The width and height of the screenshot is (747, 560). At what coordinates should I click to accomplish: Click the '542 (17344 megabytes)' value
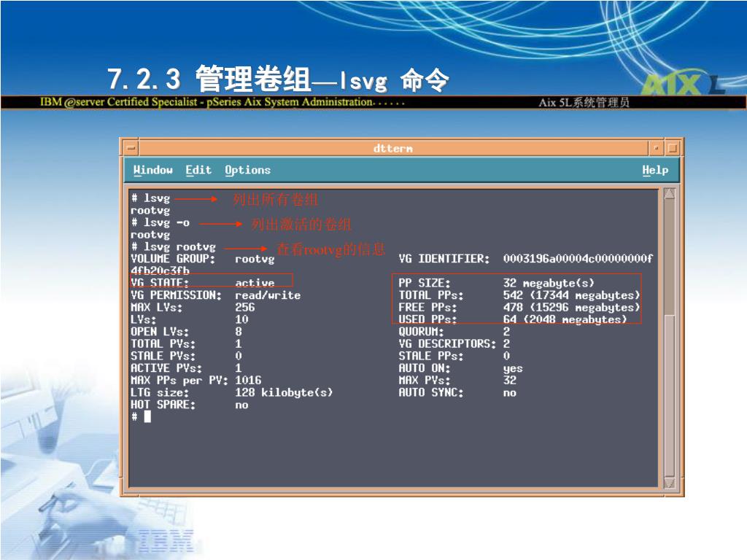(572, 295)
